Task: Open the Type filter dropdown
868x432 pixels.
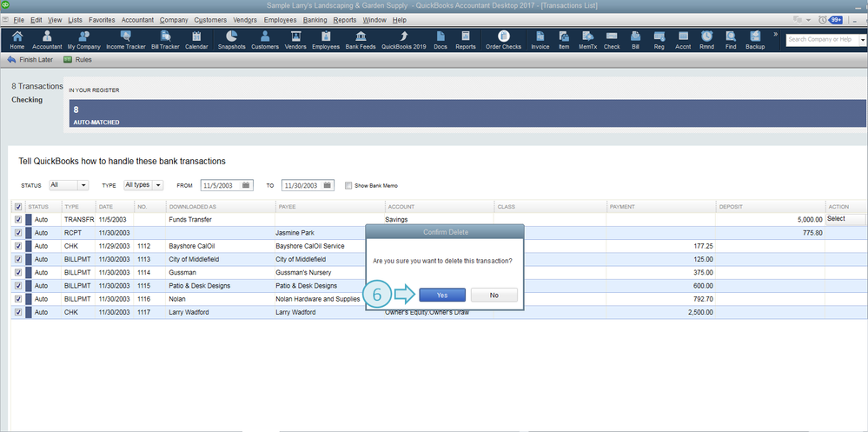Action: pyautogui.click(x=143, y=185)
